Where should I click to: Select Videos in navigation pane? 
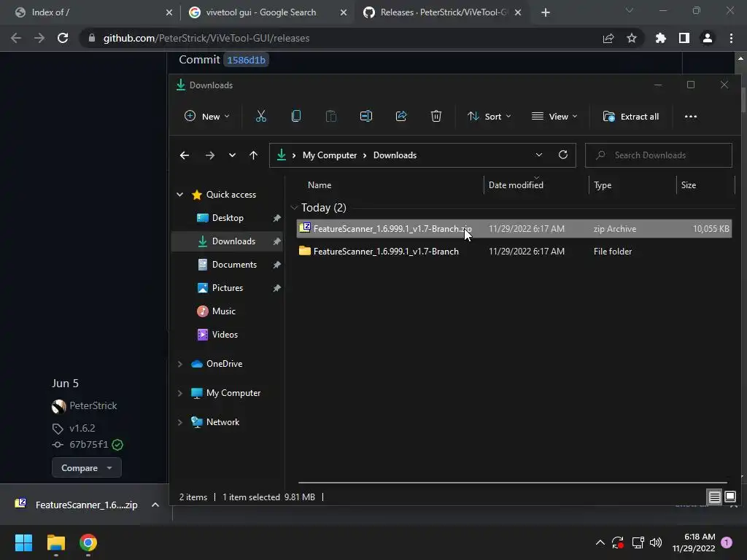click(x=225, y=335)
